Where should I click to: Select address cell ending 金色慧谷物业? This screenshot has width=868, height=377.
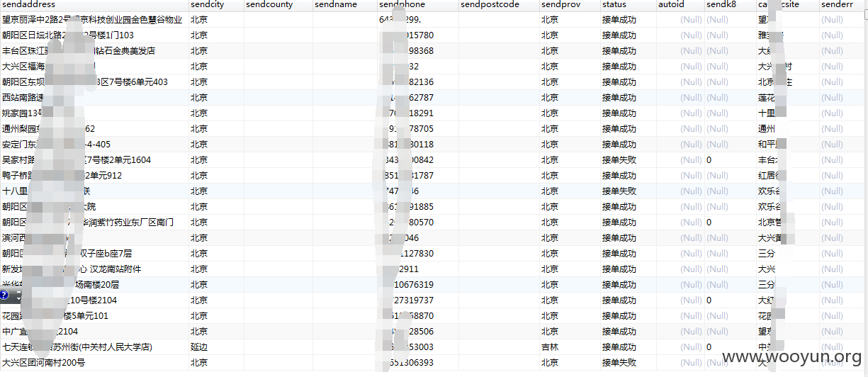pyautogui.click(x=94, y=19)
